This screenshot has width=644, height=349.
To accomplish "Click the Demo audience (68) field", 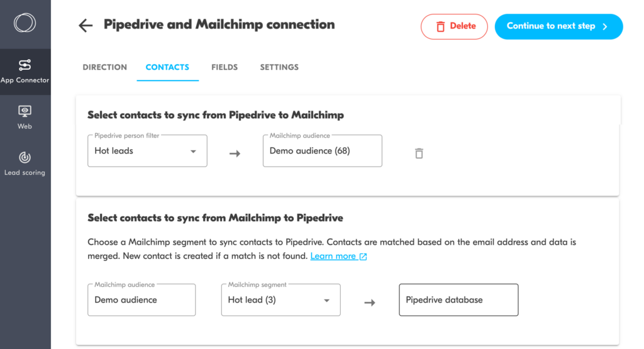I will pyautogui.click(x=322, y=151).
